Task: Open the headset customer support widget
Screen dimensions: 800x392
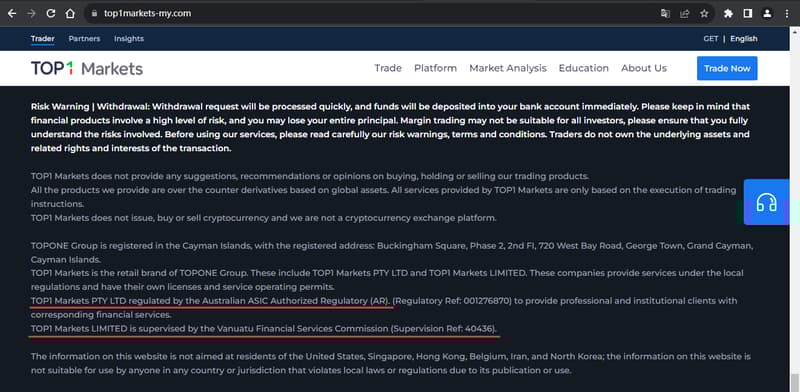Action: tap(766, 202)
